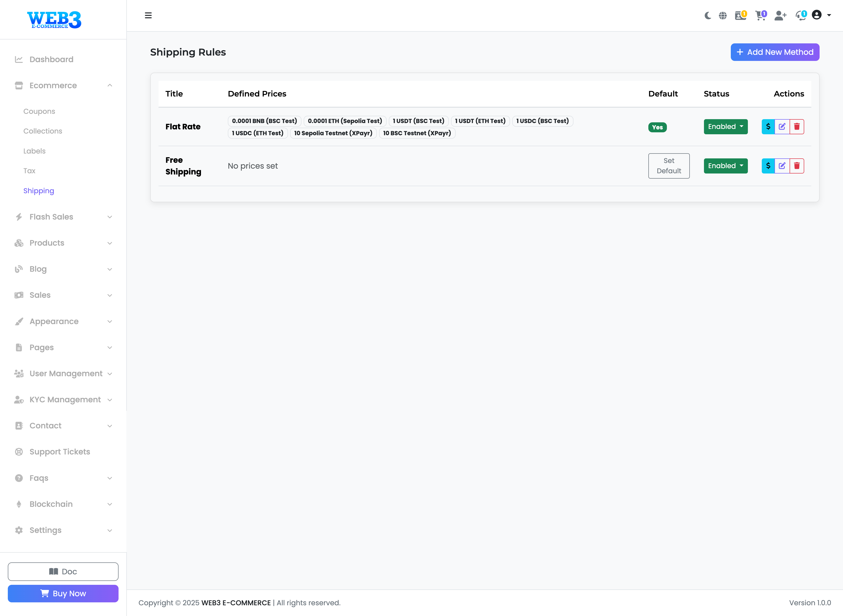Click the dollar price icon for Flat Rate
This screenshot has height=616, width=843.
pyautogui.click(x=768, y=127)
